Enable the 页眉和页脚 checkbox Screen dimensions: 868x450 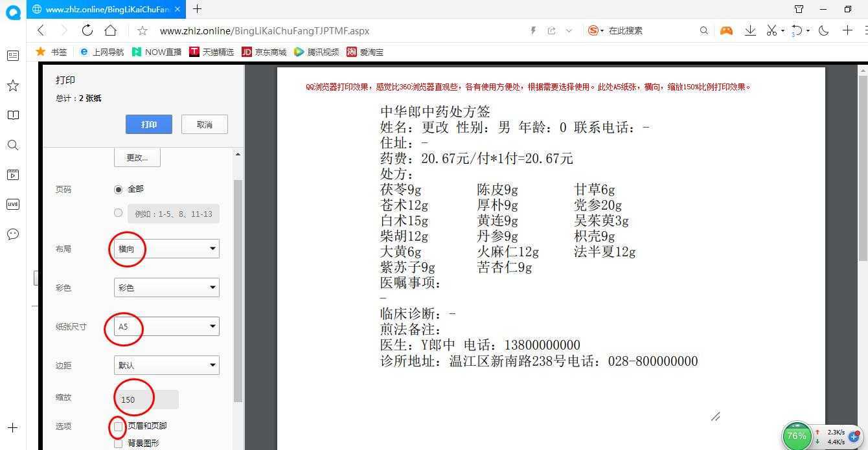pos(118,426)
